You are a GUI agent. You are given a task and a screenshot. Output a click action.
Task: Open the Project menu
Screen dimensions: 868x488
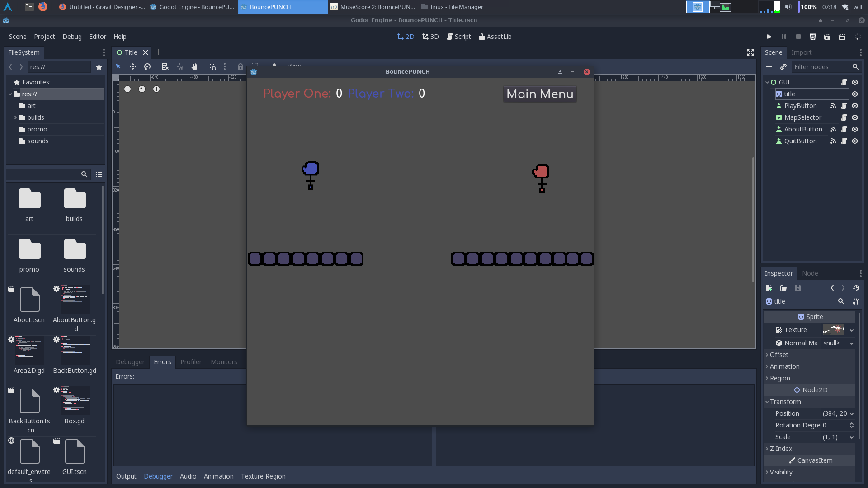[44, 37]
